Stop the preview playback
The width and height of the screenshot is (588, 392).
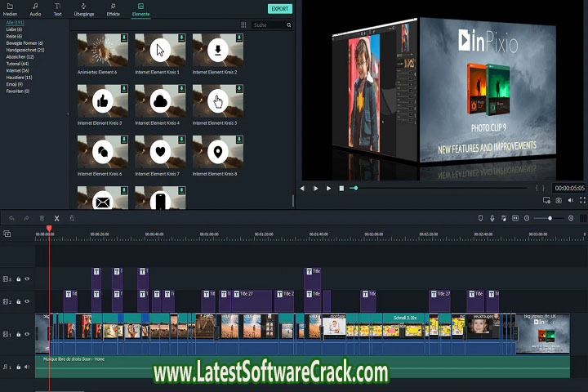[341, 189]
